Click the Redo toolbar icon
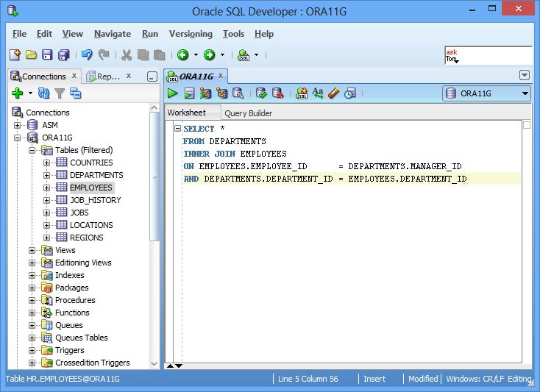540x392 pixels. tap(103, 54)
